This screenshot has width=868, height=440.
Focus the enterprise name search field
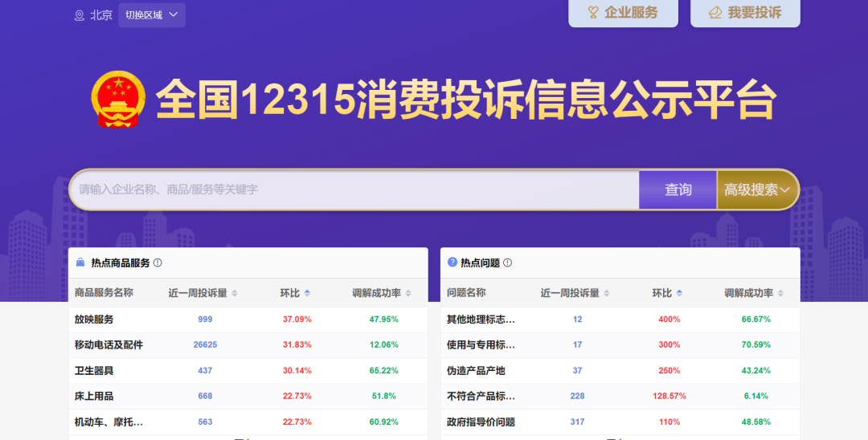pos(354,189)
